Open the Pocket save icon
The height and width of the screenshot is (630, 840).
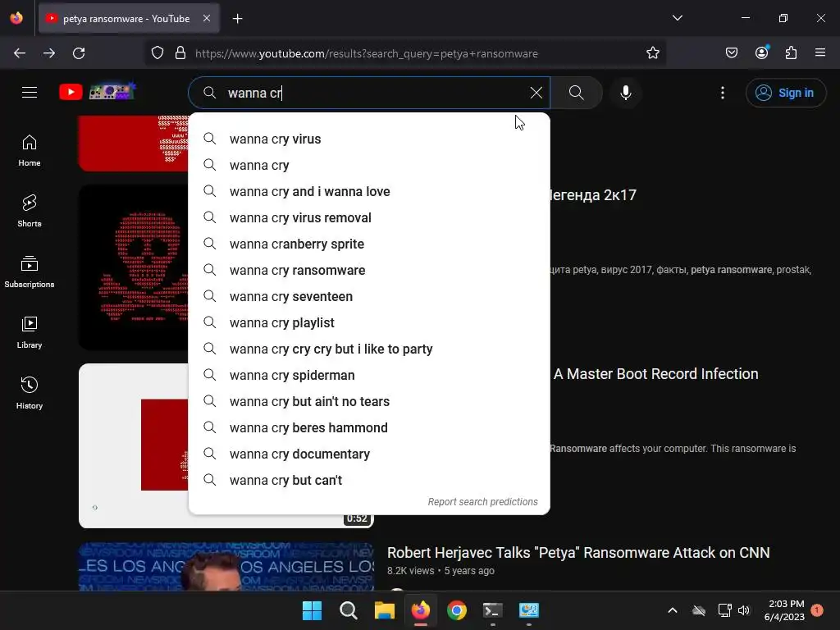coord(731,52)
